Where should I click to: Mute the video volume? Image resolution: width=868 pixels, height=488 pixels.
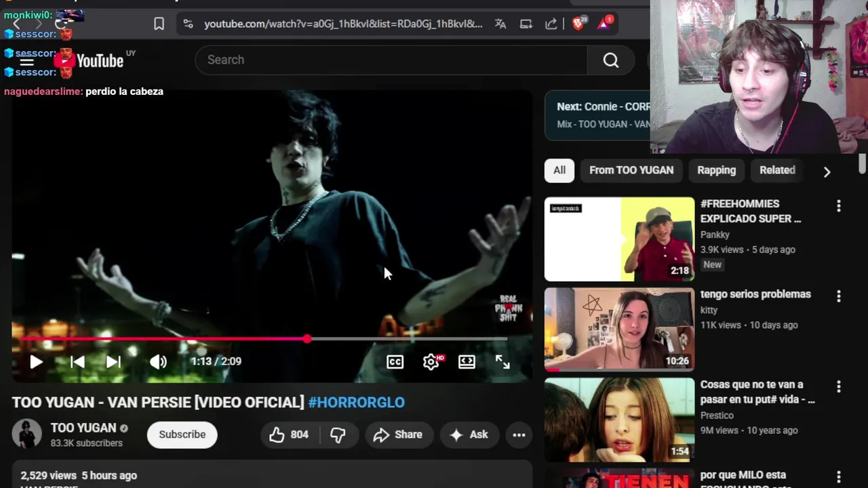pyautogui.click(x=158, y=362)
